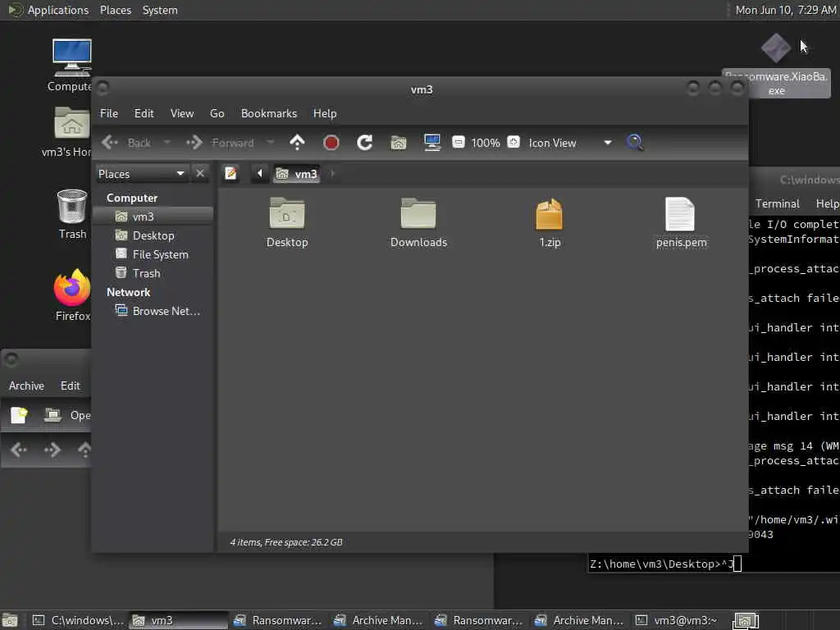Click the path bar left scroll arrow
The width and height of the screenshot is (840, 630).
(260, 174)
